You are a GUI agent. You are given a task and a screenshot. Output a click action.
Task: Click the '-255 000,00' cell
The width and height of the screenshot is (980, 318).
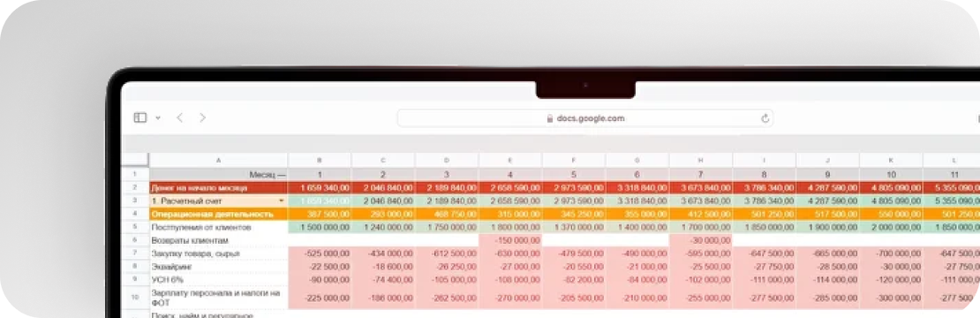coord(701,298)
